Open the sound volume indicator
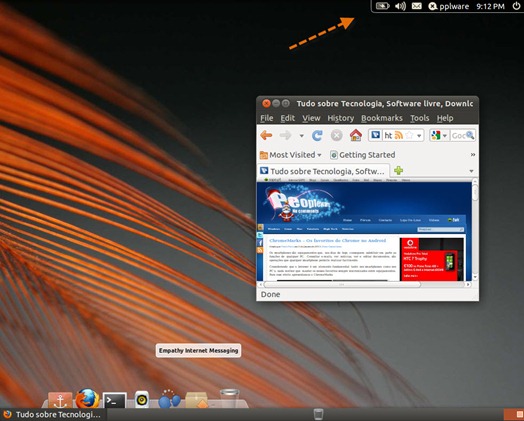The image size is (524, 421). point(400,6)
